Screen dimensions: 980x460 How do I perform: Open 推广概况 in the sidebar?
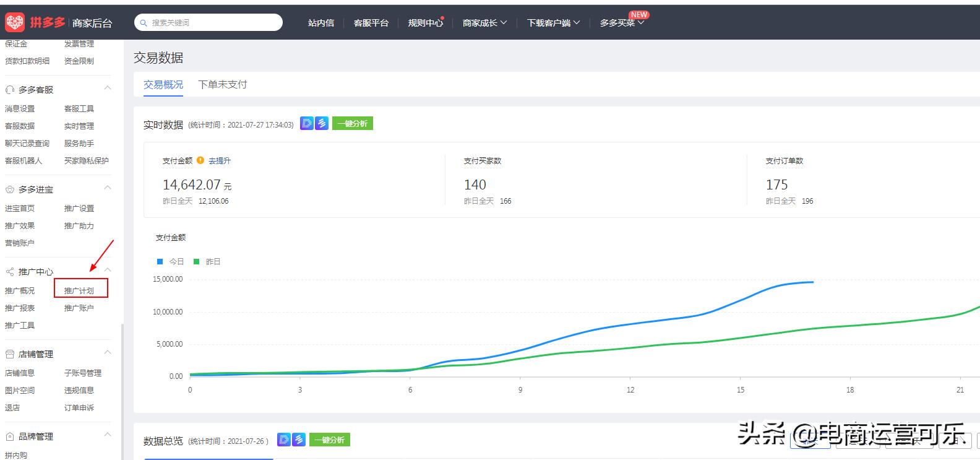pyautogui.click(x=20, y=290)
